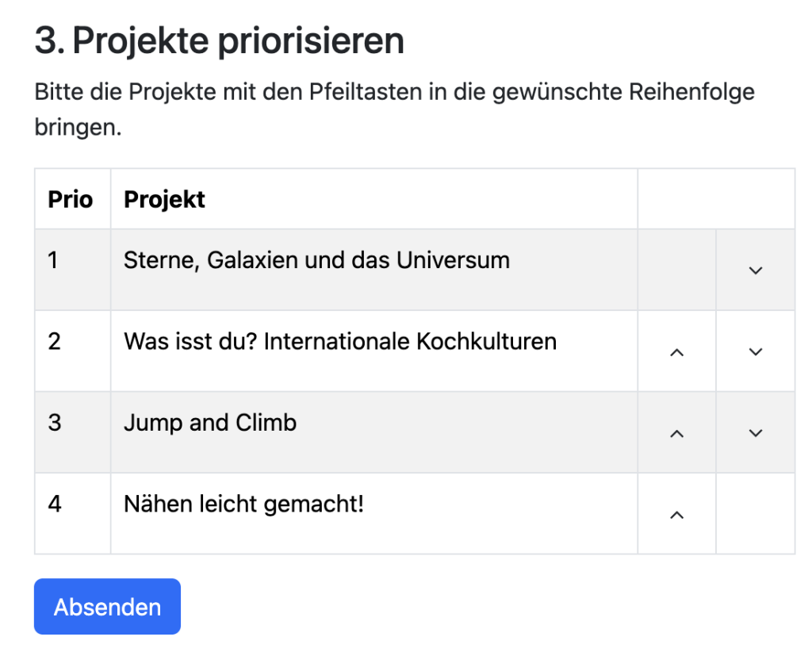
Task: Move 'Was isst du? Internationale Kochkulturen' down
Action: [x=754, y=351]
